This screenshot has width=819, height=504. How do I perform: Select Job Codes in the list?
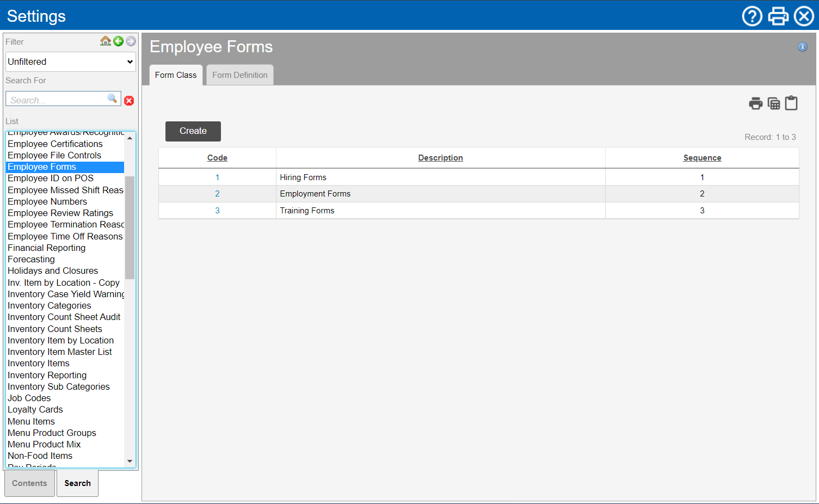click(x=29, y=398)
